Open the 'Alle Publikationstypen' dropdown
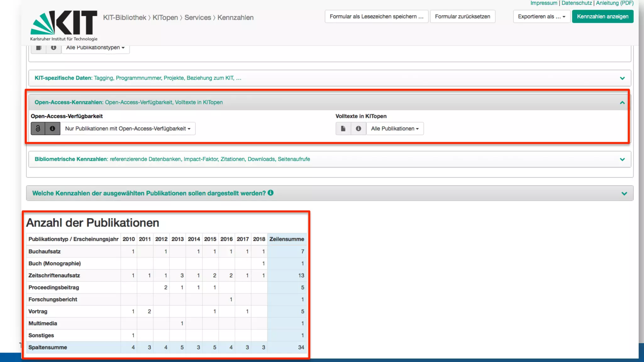 coord(95,47)
